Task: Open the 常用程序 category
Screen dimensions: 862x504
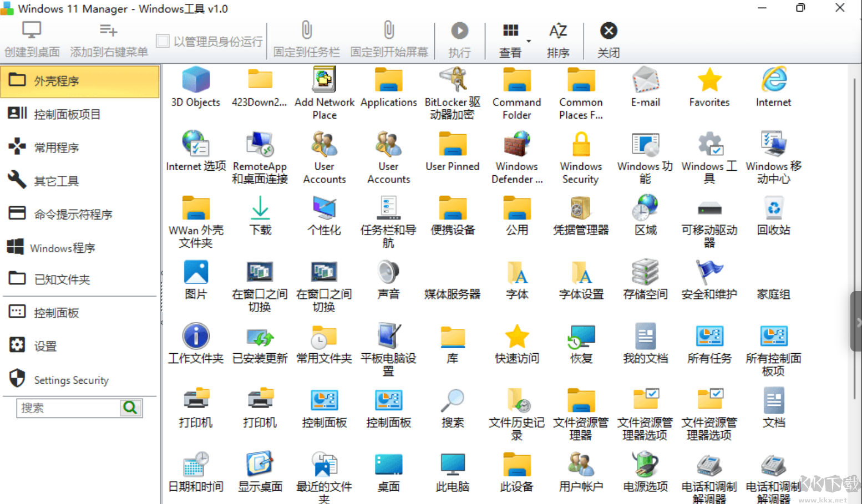Action: click(80, 147)
